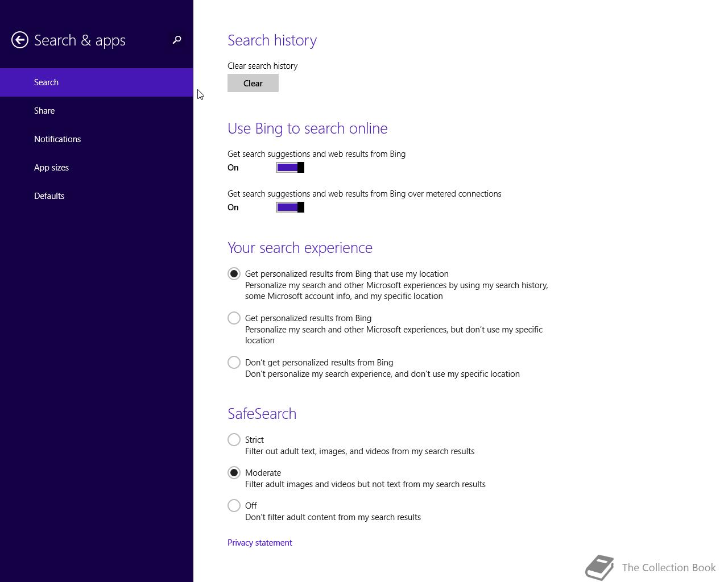Screen dimensions: 728x582
Task: Select personalized results that use my location
Action: (x=234, y=274)
